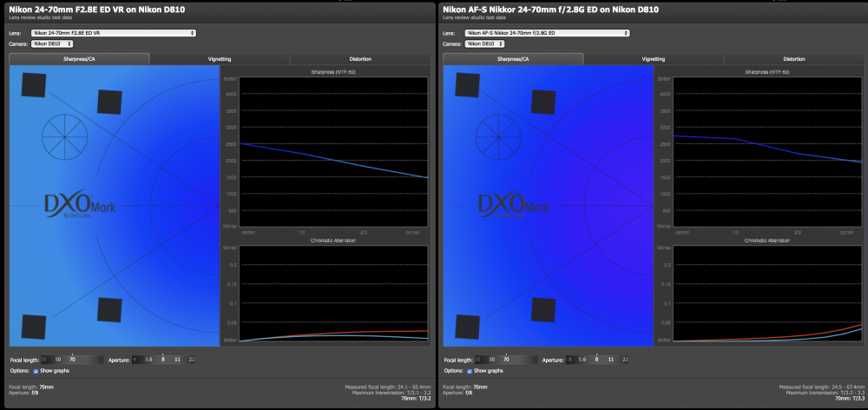
Task: Set aperture to 8 in f/2.8G panel
Action: point(597,360)
